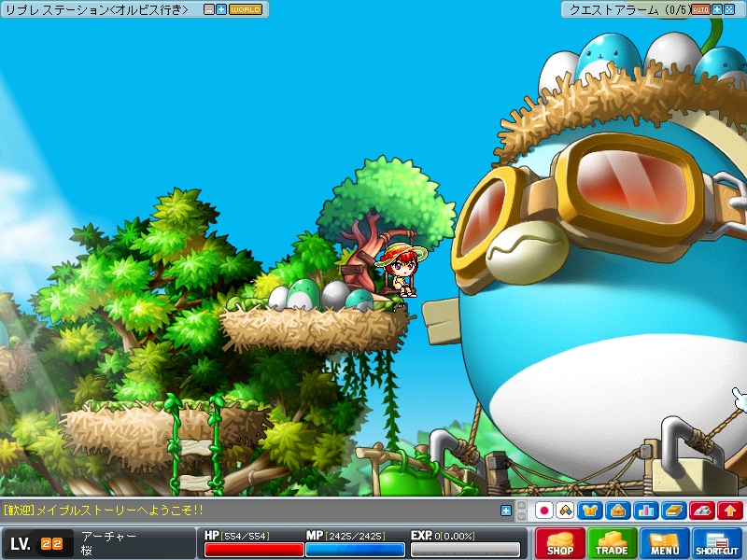Image resolution: width=747 pixels, height=560 pixels.
Task: Click the EXP 0[0.00%] text
Action: click(x=443, y=536)
